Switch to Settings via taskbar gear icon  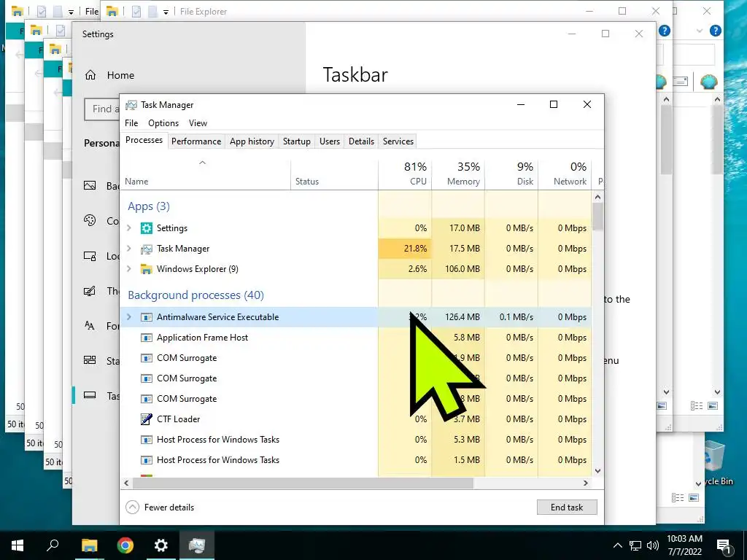pos(161,545)
